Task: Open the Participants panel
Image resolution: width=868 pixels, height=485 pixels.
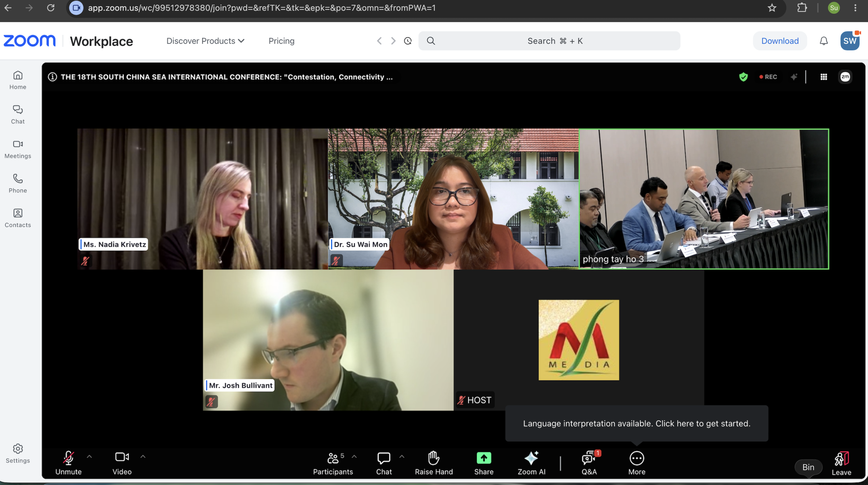Action: (333, 463)
